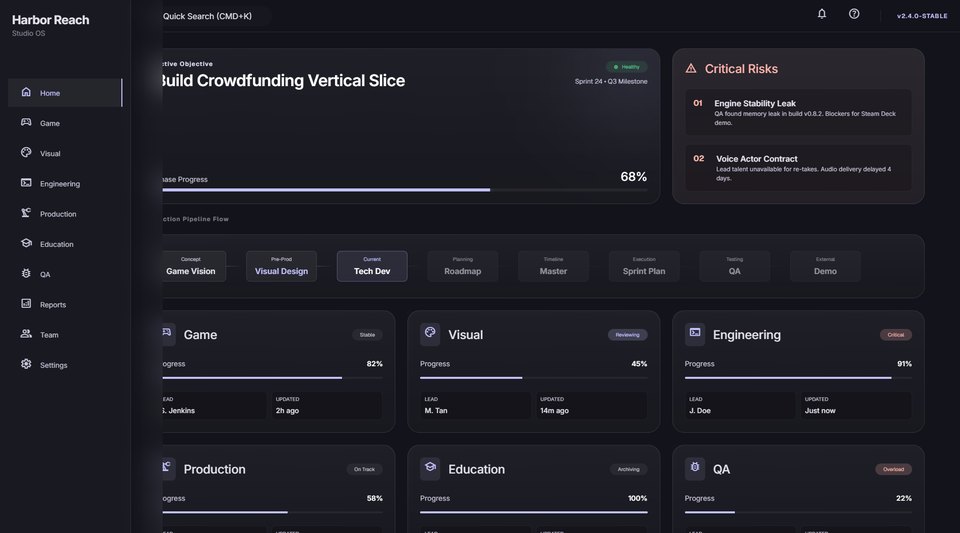The image size is (960, 533).
Task: Select Reports in the sidebar
Action: click(66, 304)
